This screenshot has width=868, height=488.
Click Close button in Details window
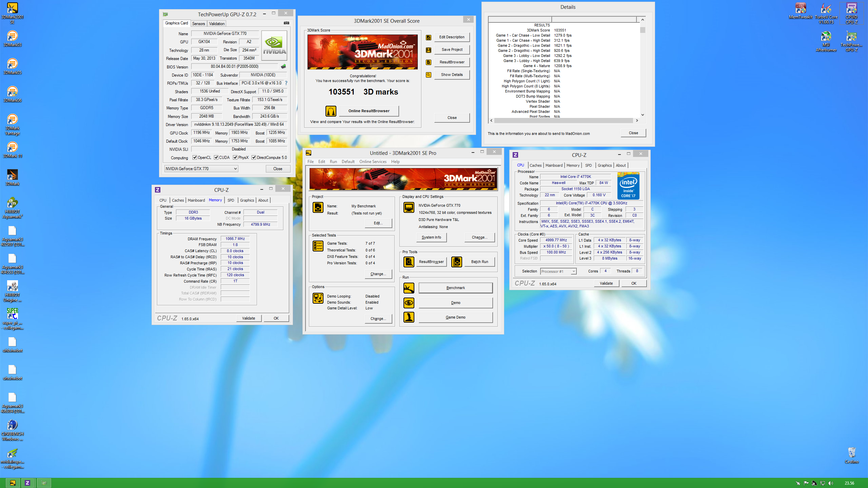click(633, 133)
